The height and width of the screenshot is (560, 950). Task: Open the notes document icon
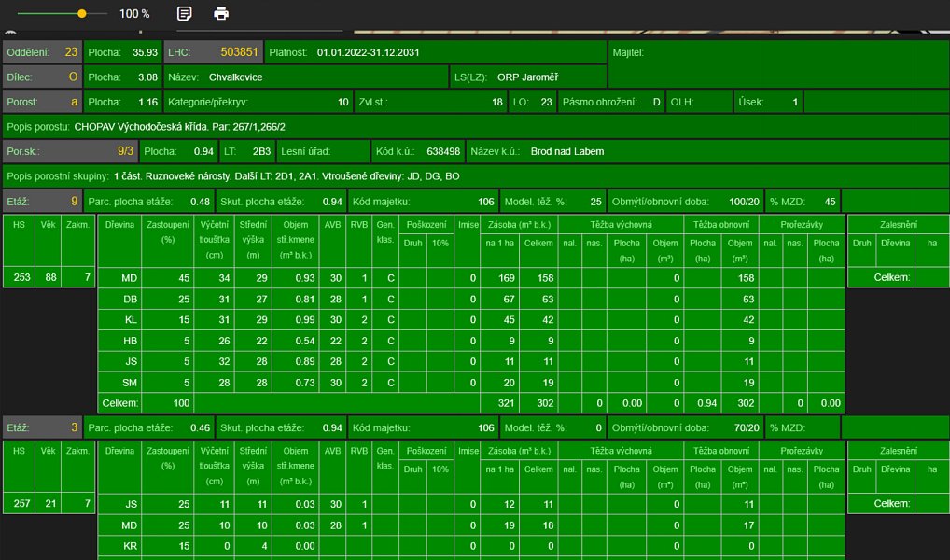[184, 13]
